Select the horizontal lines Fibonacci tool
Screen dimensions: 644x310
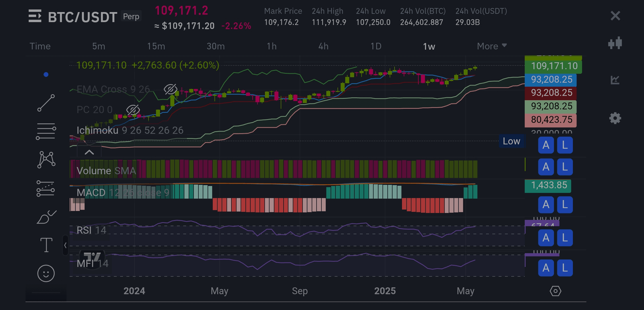[46, 131]
